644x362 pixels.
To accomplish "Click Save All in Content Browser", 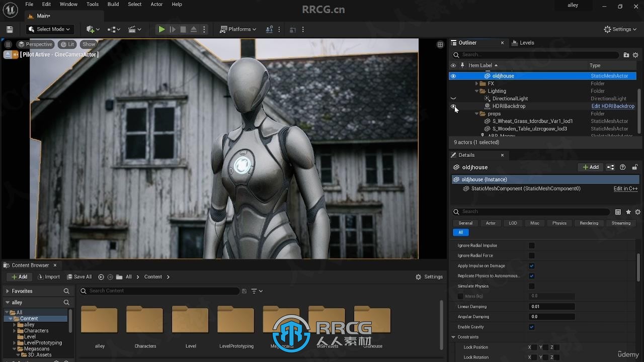I will point(78,277).
